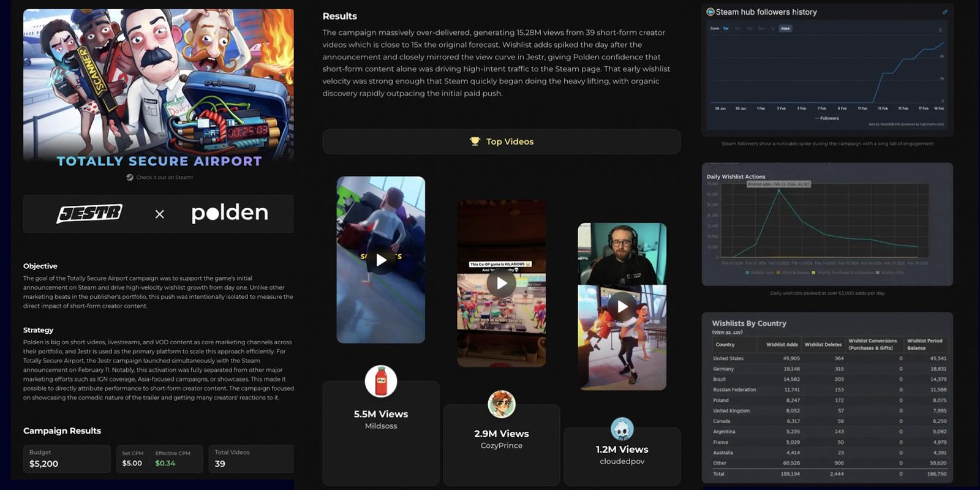Toggle the Wishlist Adds legend entry
Image resolution: width=980 pixels, height=490 pixels.
click(x=760, y=273)
